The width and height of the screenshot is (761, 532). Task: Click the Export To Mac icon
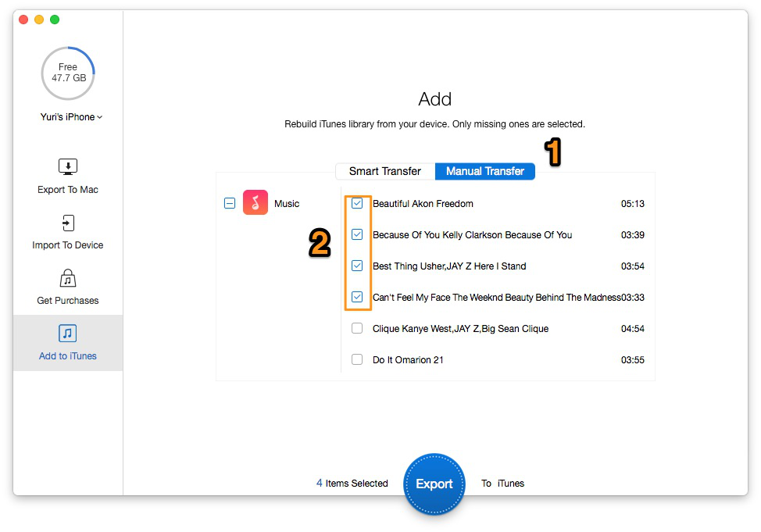click(x=68, y=166)
